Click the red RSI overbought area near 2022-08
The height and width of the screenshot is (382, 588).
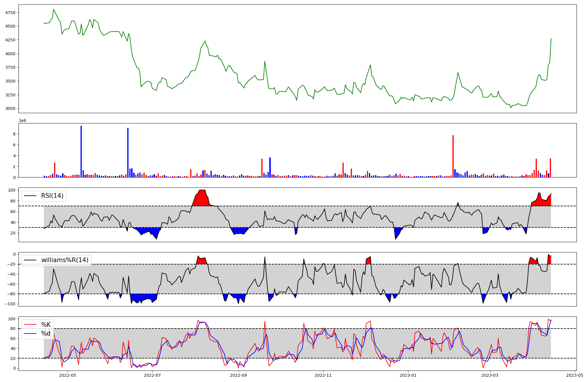(x=202, y=198)
